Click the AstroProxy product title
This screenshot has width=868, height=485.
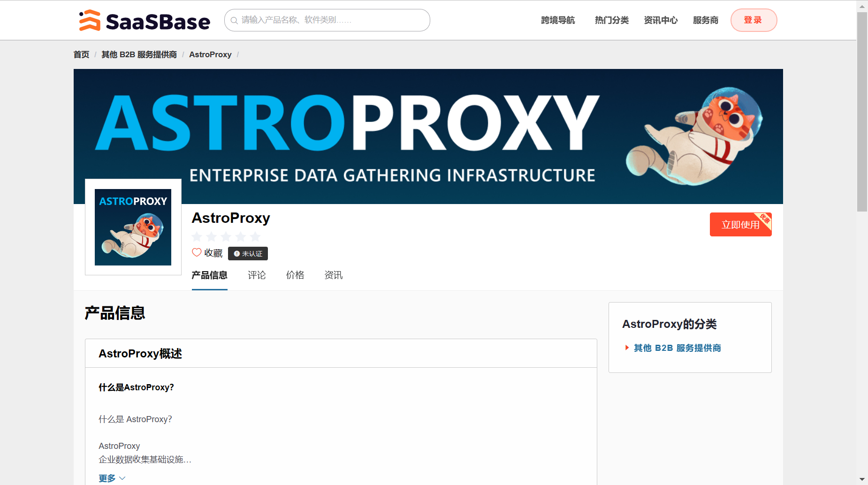point(231,218)
